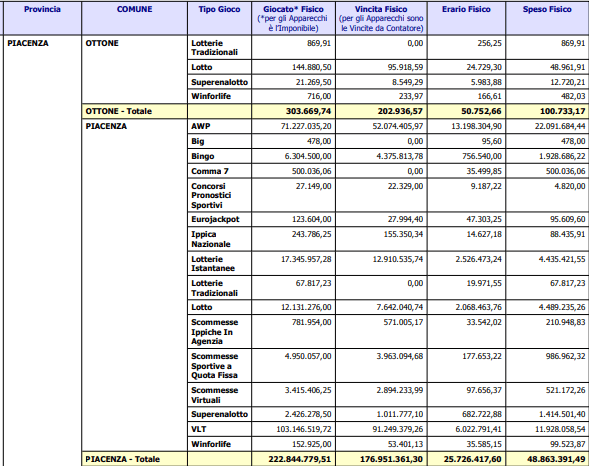The image size is (589, 466).
Task: Click the Vincita Fisico column header
Action: click(381, 18)
